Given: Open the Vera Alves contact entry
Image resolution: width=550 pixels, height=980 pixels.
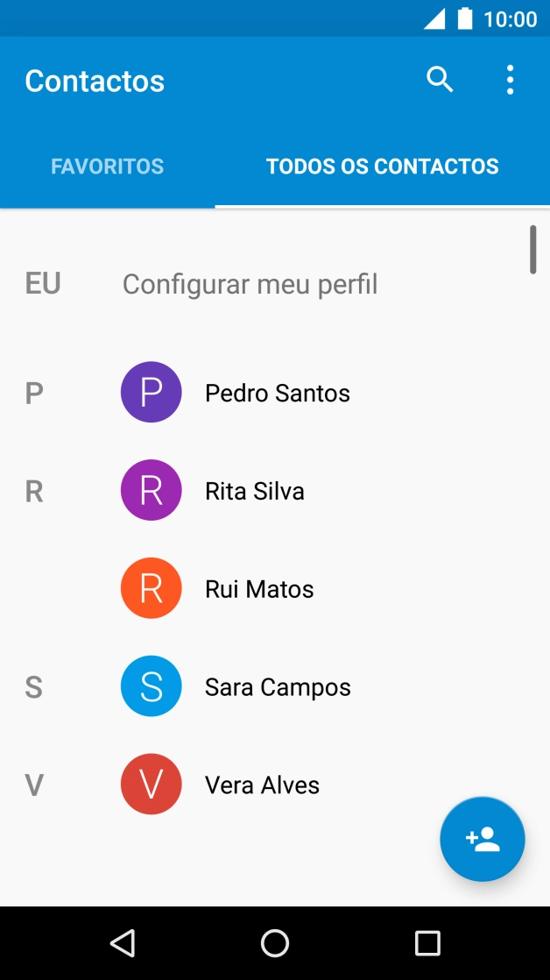Looking at the screenshot, I should pyautogui.click(x=262, y=784).
